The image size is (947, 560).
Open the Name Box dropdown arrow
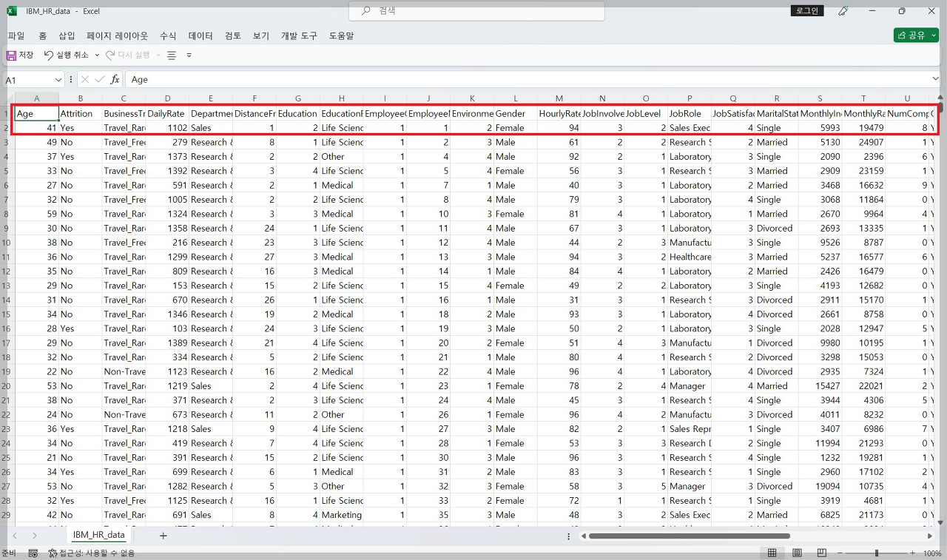(x=58, y=79)
